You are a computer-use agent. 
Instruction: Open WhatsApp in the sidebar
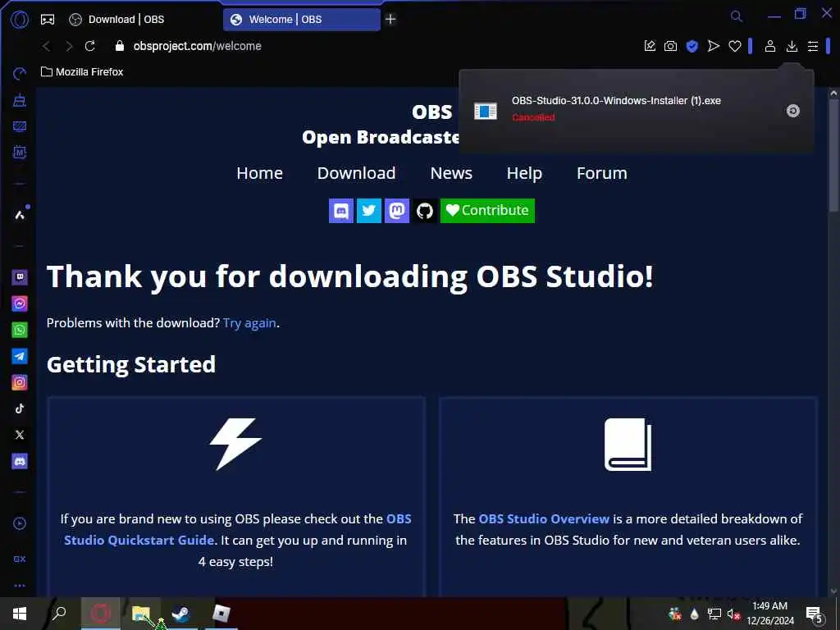pyautogui.click(x=20, y=330)
